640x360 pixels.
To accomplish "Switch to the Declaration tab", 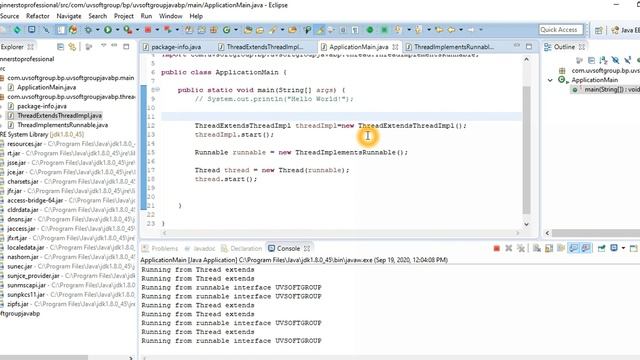I will (242, 249).
